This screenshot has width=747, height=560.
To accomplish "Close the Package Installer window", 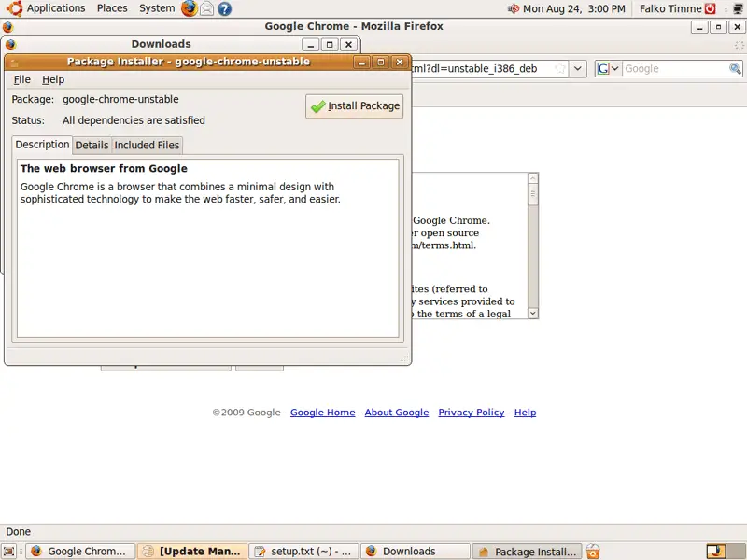I will [x=400, y=62].
